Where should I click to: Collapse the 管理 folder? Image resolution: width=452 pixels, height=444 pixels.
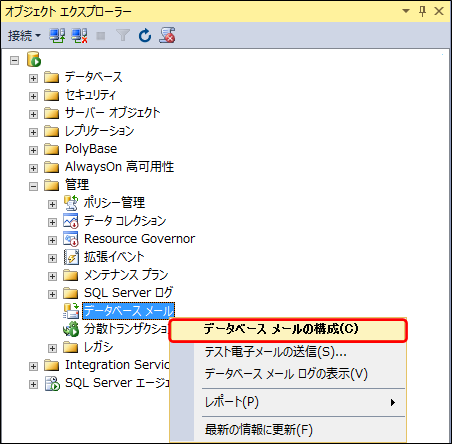33,186
